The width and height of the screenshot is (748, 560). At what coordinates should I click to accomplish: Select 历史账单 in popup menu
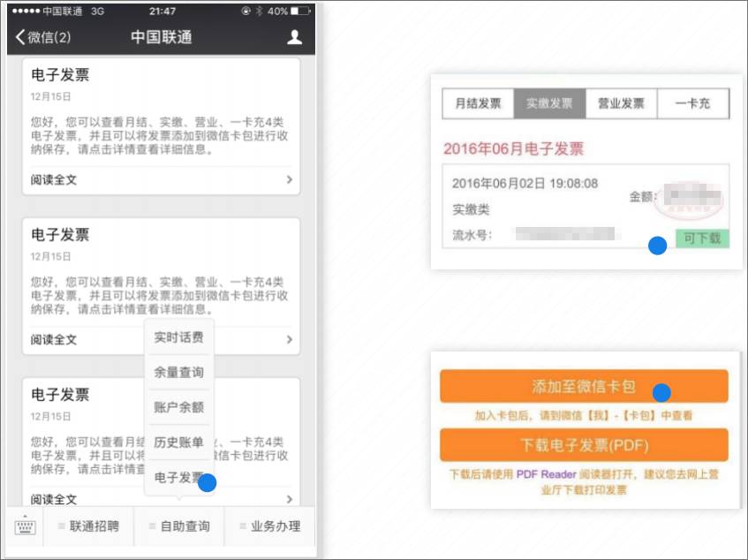179,443
